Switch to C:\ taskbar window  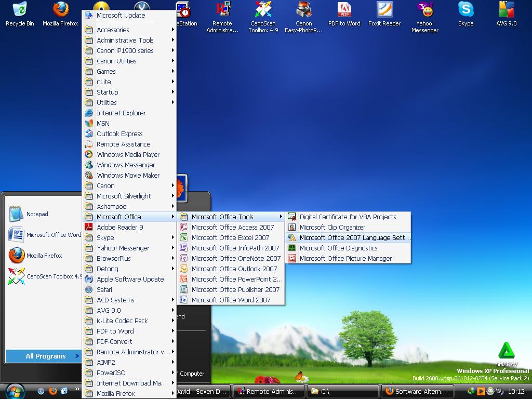click(343, 391)
